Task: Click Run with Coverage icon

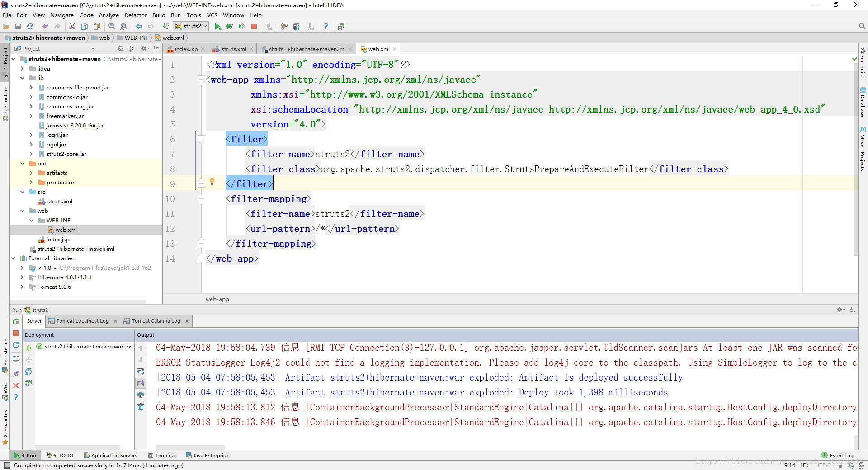Action: coord(242,26)
